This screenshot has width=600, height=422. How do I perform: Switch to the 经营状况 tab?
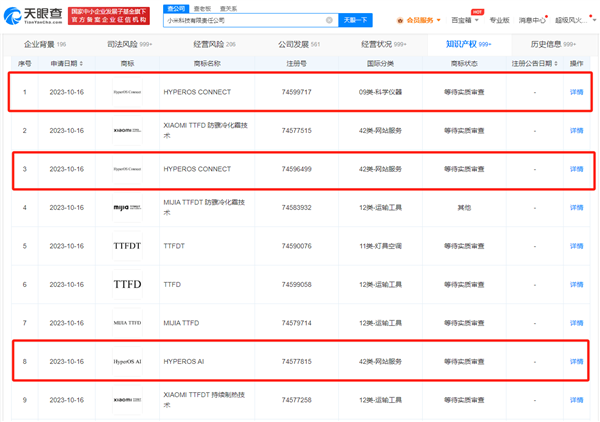(383, 44)
